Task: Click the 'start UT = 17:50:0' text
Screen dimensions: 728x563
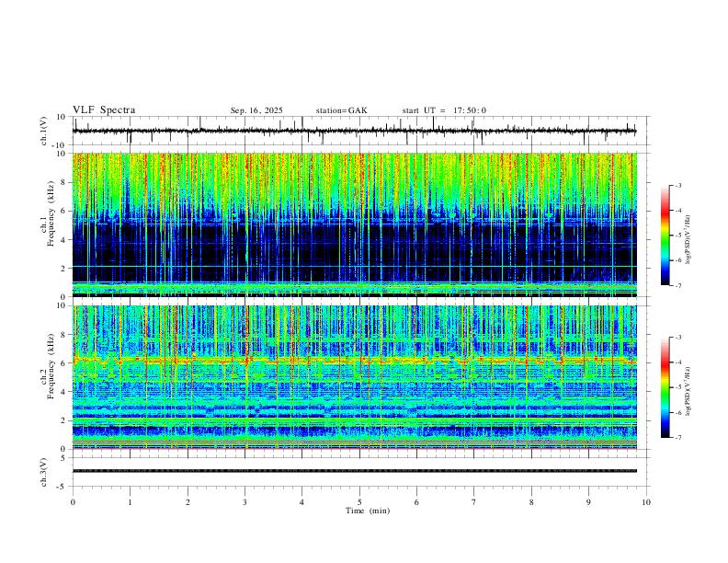Action: 444,110
